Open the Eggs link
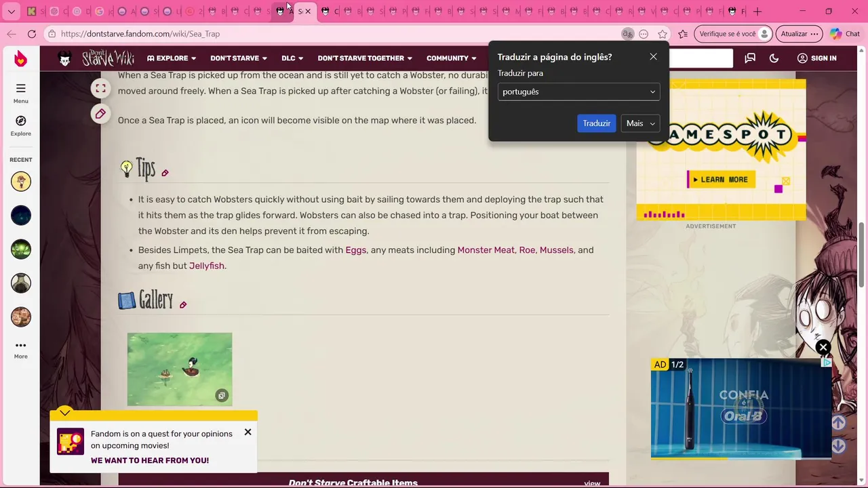This screenshot has height=488, width=868. pos(356,250)
